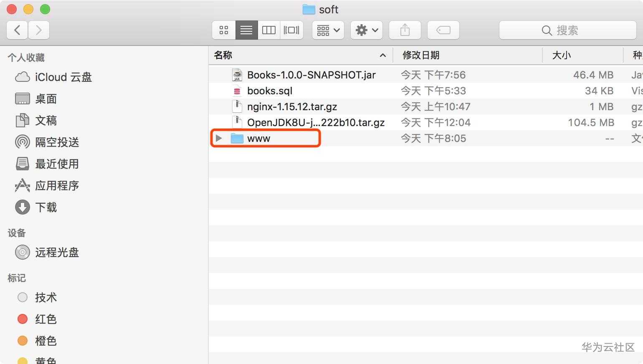Click the books.sql file name
Screen dimensions: 643x364
pyautogui.click(x=270, y=91)
